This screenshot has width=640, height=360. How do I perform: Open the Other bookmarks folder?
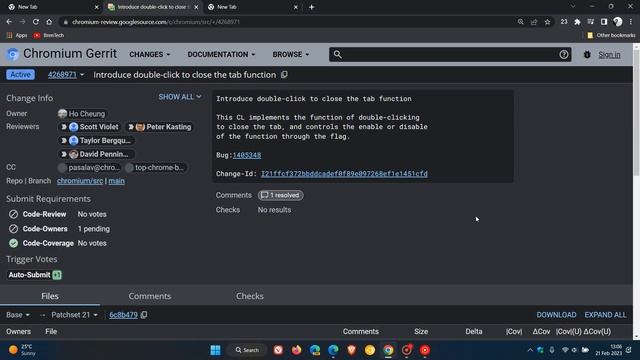point(611,36)
